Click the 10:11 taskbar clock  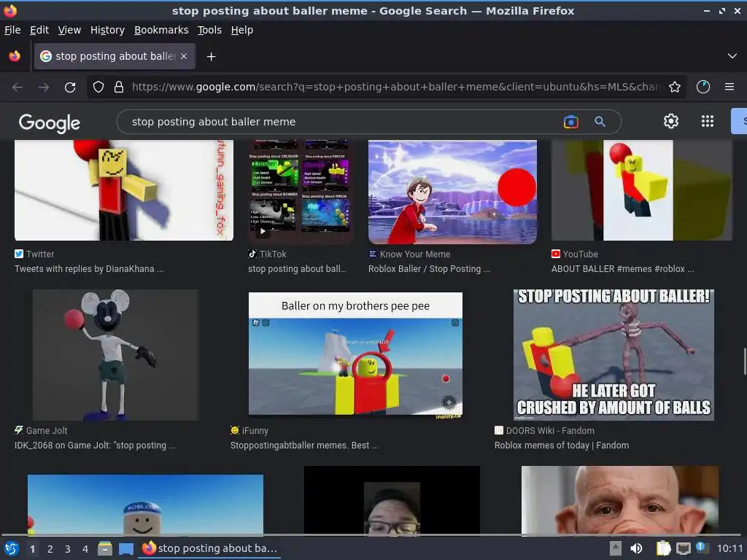click(x=729, y=548)
